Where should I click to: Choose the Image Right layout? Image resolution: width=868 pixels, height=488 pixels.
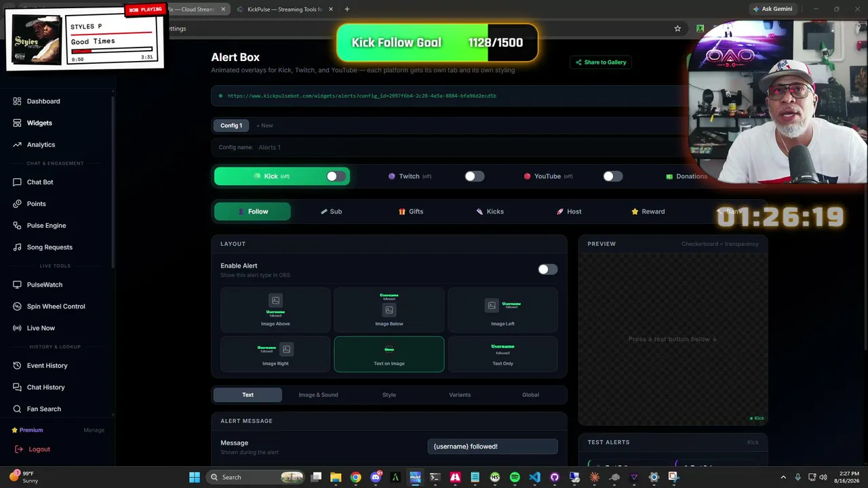pos(275,354)
